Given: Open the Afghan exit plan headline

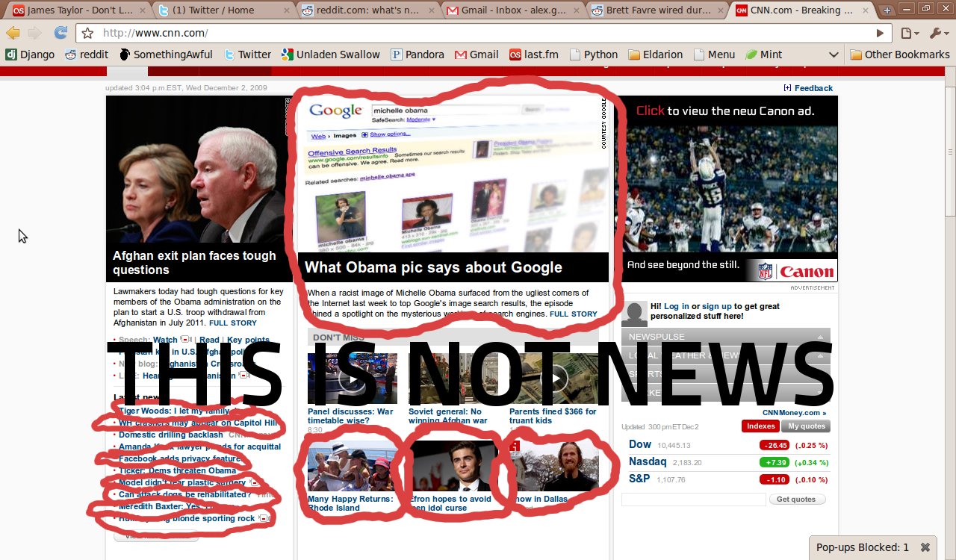Looking at the screenshot, I should pyautogui.click(x=194, y=263).
